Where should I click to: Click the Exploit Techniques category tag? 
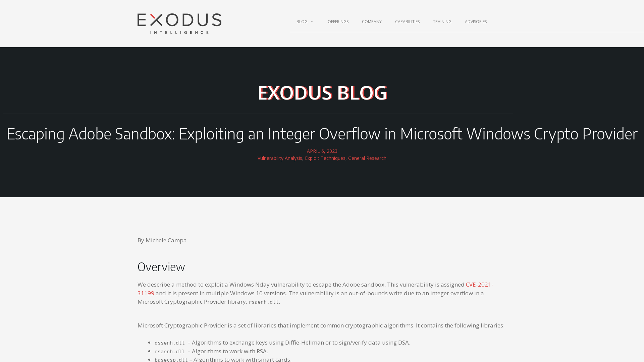(325, 158)
